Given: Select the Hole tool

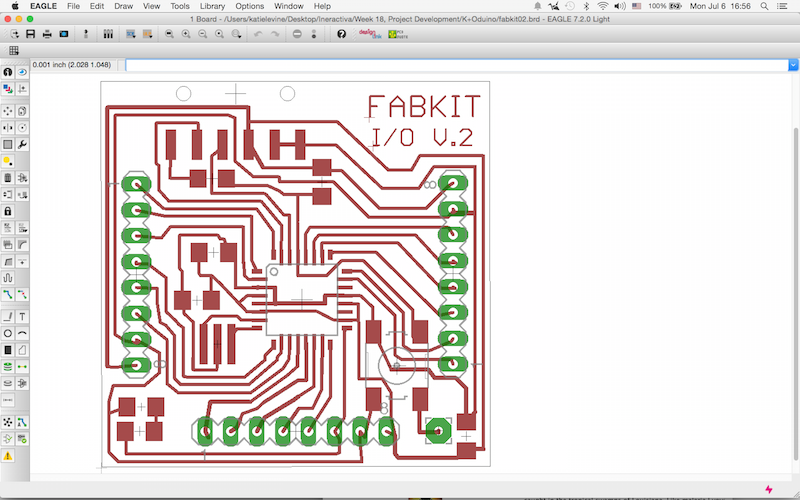Looking at the screenshot, I should (x=8, y=383).
